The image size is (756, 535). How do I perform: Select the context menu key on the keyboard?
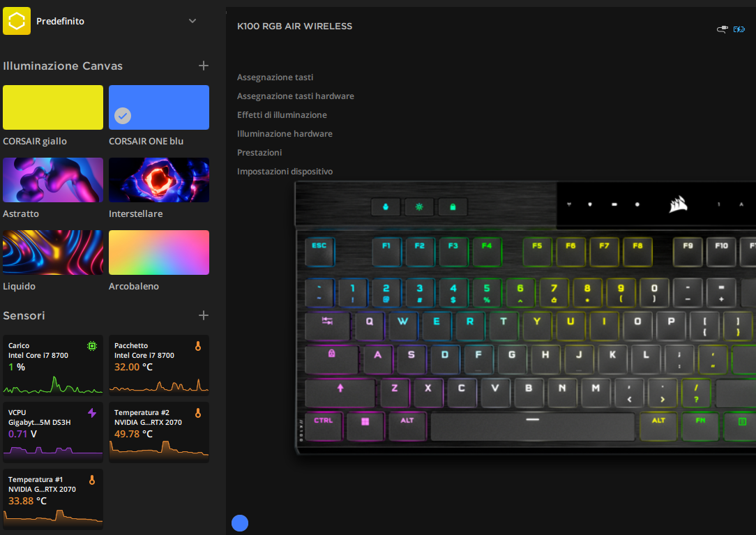pos(741,425)
